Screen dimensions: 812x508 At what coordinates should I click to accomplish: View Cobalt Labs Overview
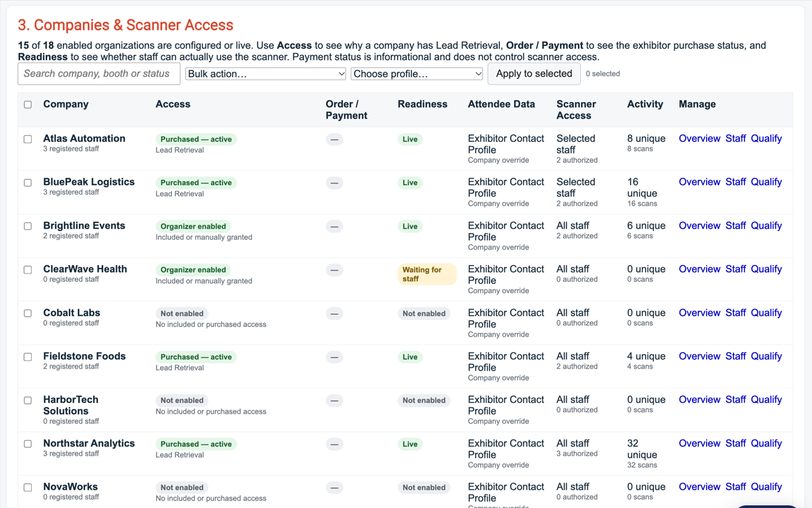699,313
